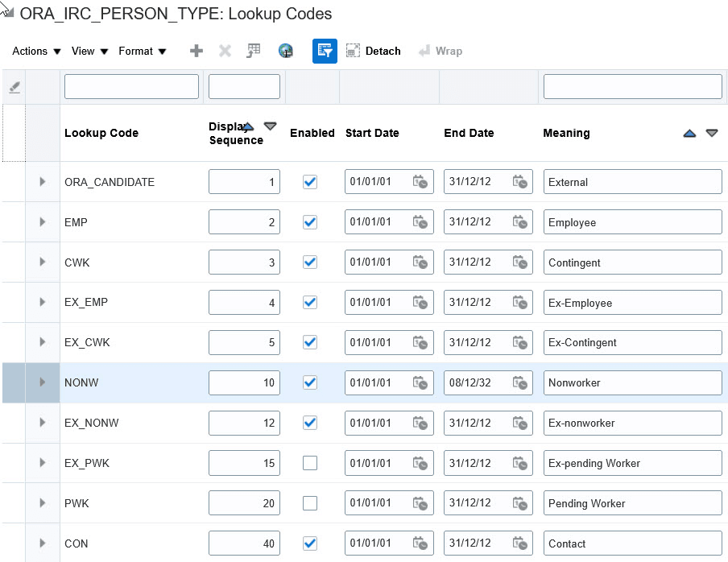Click the Meaning filter field
Viewport: 728px width, 562px height.
(x=632, y=86)
